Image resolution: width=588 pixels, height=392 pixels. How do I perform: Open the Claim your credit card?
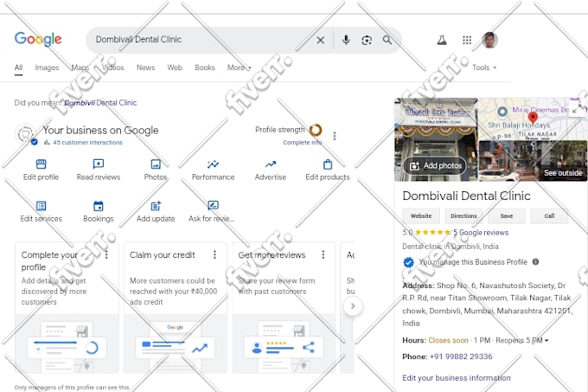(176, 307)
